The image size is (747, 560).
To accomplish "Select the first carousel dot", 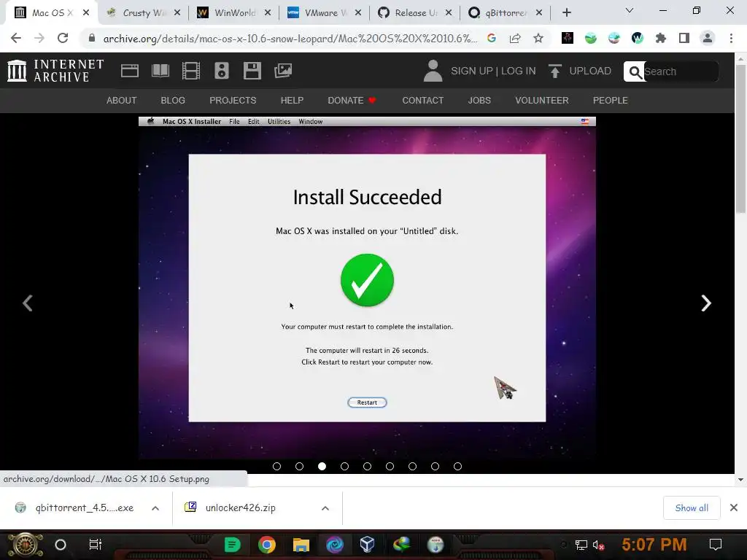I will tap(276, 466).
